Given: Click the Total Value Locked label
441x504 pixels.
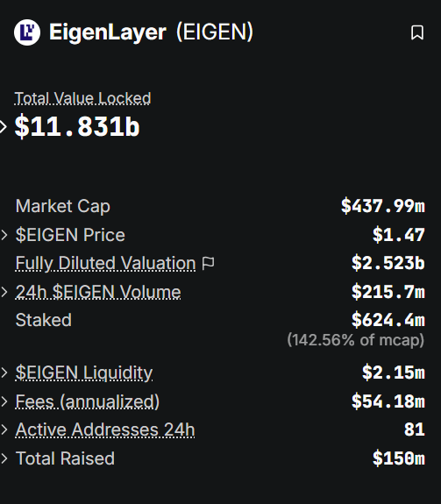Looking at the screenshot, I should coord(82,98).
